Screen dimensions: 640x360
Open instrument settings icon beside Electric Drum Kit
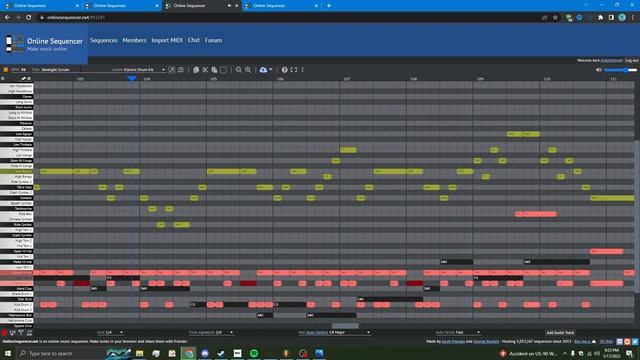pos(172,70)
